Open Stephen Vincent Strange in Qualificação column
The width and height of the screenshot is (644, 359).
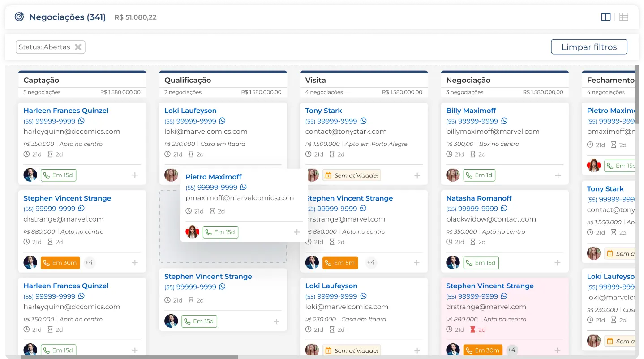pyautogui.click(x=208, y=277)
